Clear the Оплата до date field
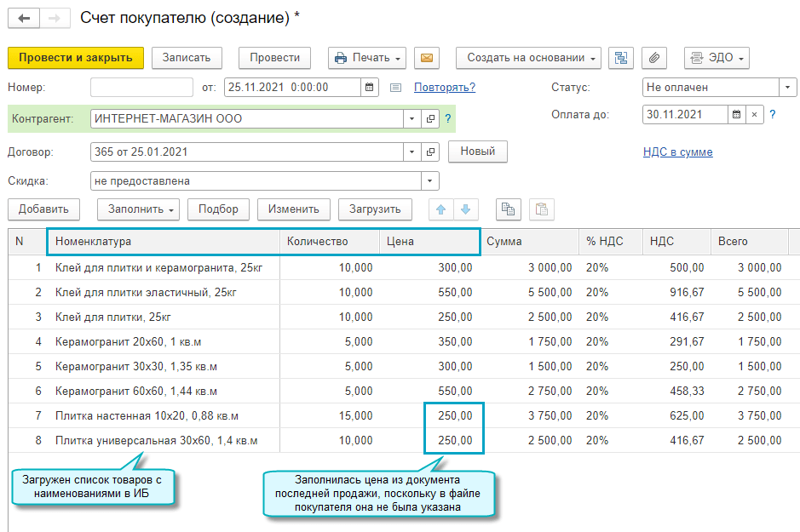Viewport: 800px width, 532px height. (754, 114)
